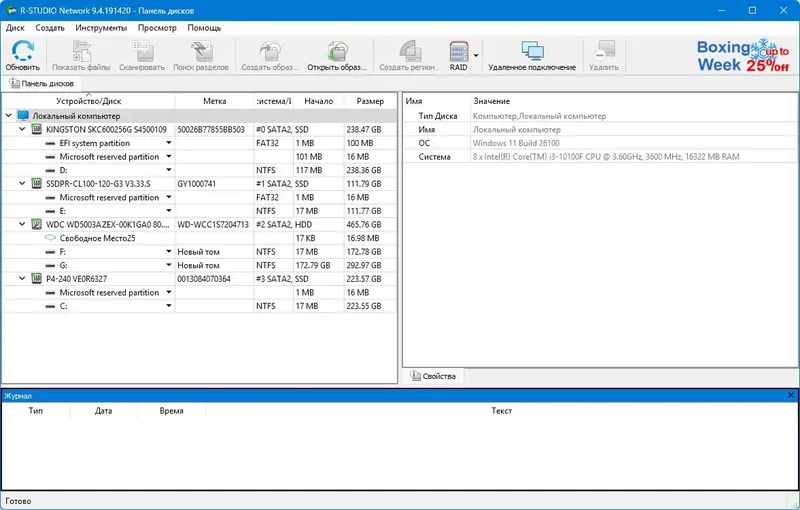
Task: Click the Начало column header
Action: [x=318, y=101]
